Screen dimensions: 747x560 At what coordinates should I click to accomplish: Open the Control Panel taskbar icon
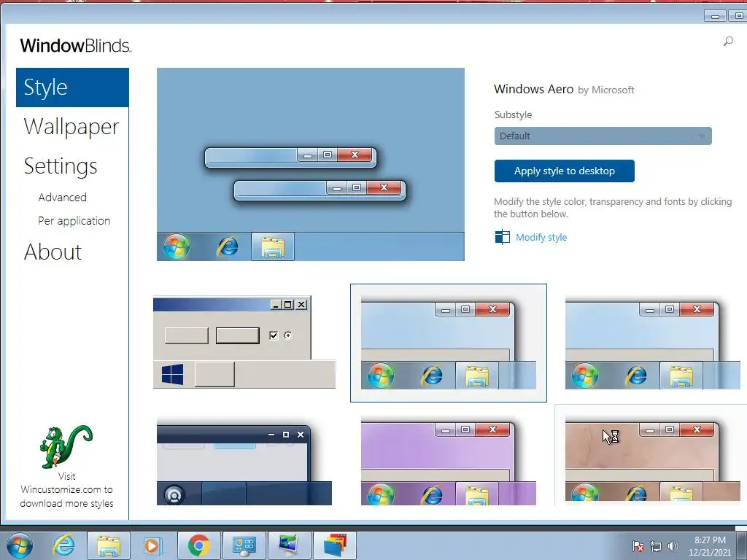coord(244,545)
